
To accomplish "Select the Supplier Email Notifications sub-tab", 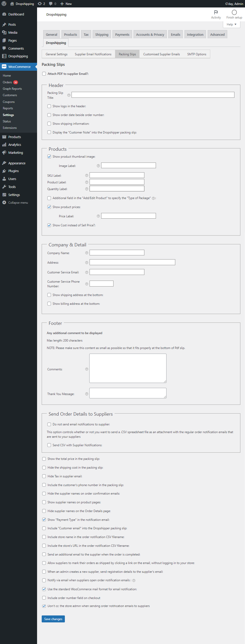I will pyautogui.click(x=93, y=54).
